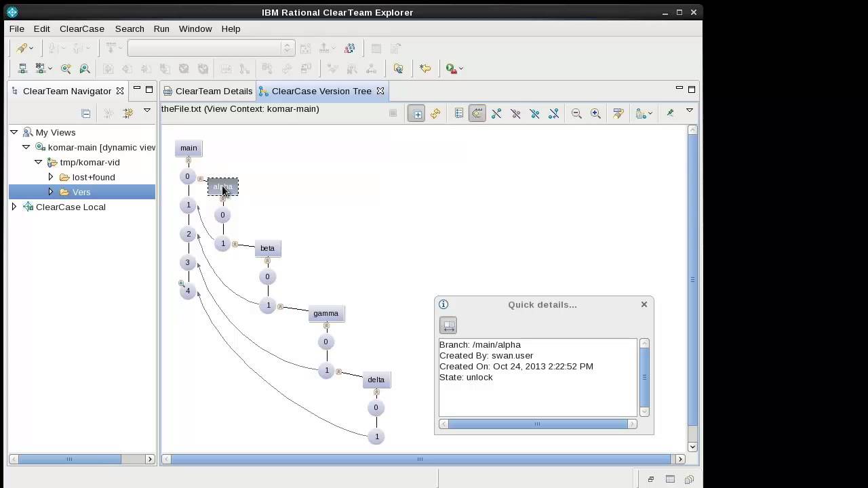The image size is (868, 488).
Task: Select the delta branch node
Action: (x=376, y=380)
